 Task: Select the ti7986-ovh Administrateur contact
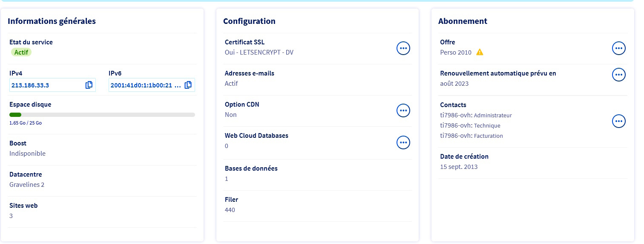click(x=476, y=115)
